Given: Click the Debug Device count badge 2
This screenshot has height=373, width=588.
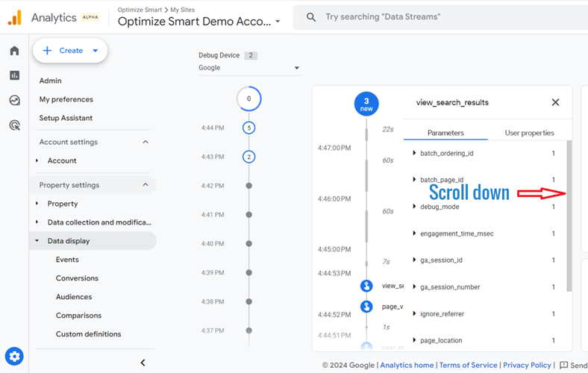Looking at the screenshot, I should coord(251,55).
